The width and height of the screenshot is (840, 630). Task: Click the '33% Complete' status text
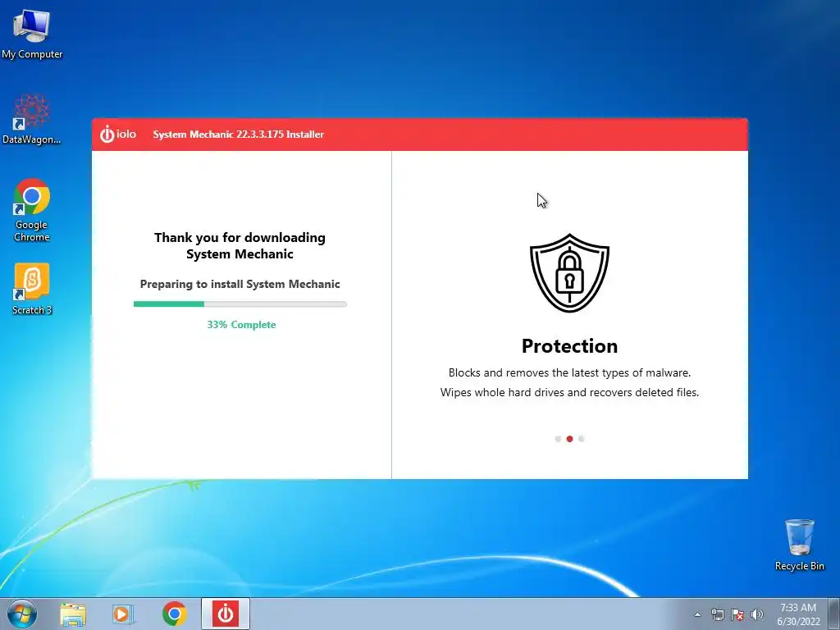pyautogui.click(x=242, y=325)
